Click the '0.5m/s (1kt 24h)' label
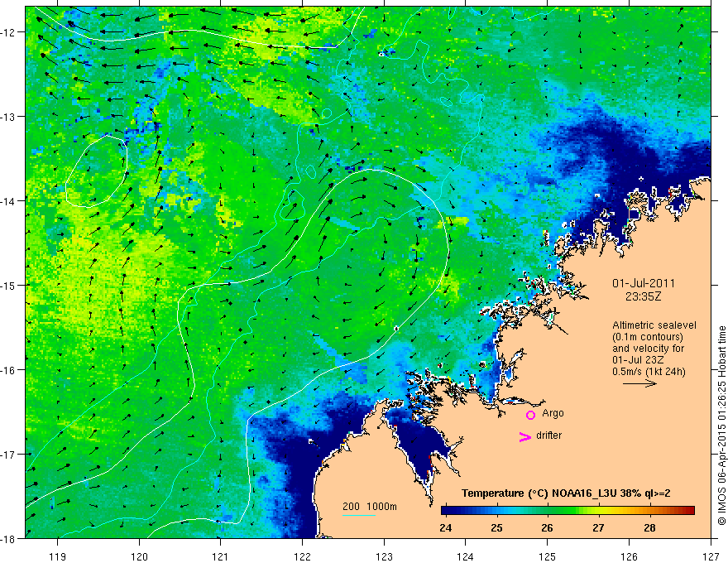The width and height of the screenshot is (728, 563). click(649, 372)
